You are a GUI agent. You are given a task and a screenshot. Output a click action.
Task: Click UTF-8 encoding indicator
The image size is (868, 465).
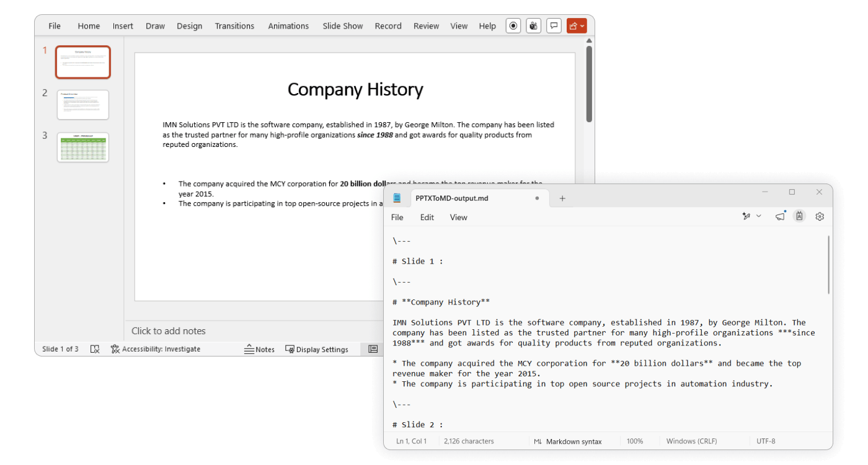tap(766, 441)
